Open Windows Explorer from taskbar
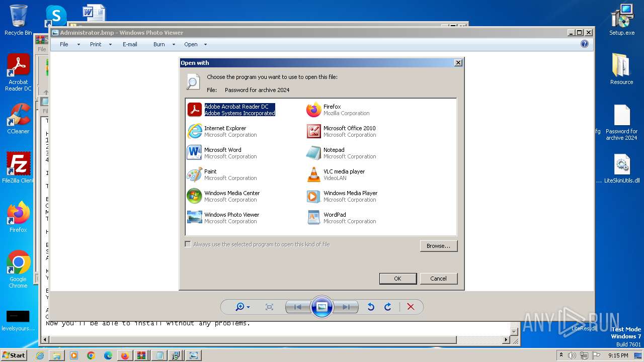 (x=57, y=355)
